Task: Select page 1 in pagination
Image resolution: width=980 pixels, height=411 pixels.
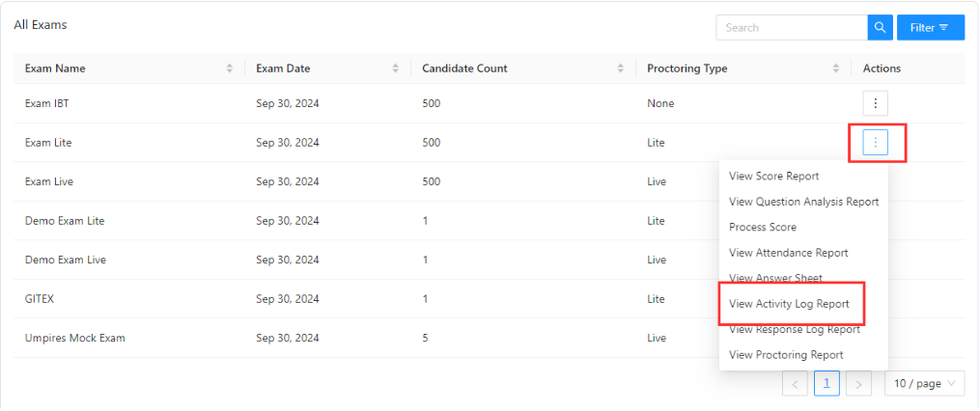Action: pos(826,384)
